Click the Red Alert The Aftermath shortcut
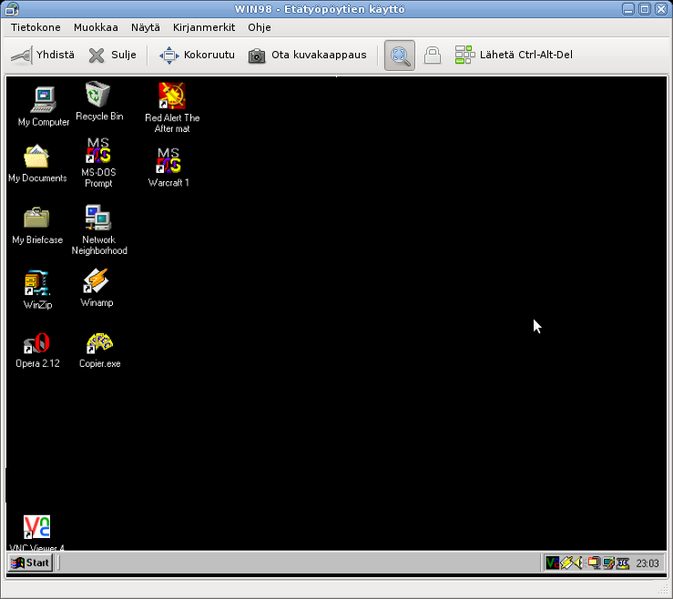Image resolution: width=673 pixels, height=599 pixels. (x=172, y=97)
